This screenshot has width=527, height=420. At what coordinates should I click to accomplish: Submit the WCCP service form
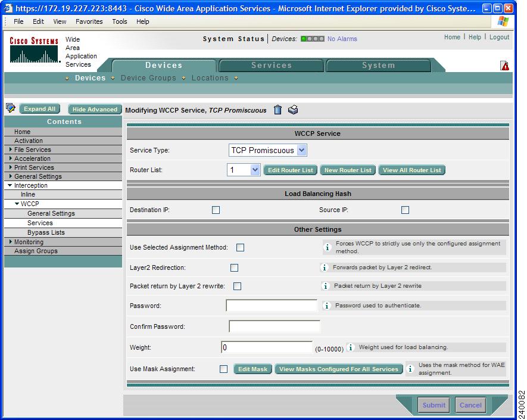coord(434,405)
